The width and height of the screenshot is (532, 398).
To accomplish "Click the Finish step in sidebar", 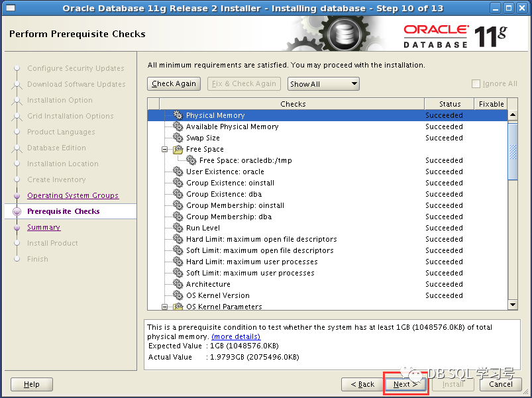I will pyautogui.click(x=38, y=259).
